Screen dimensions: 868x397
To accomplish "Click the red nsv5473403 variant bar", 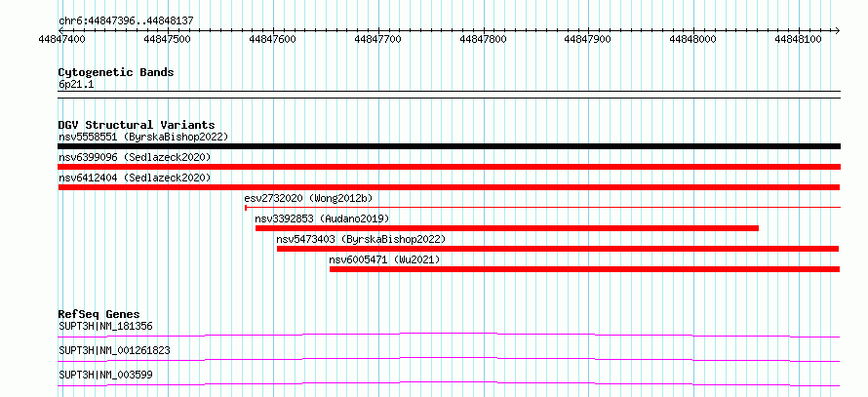I will (x=558, y=249).
